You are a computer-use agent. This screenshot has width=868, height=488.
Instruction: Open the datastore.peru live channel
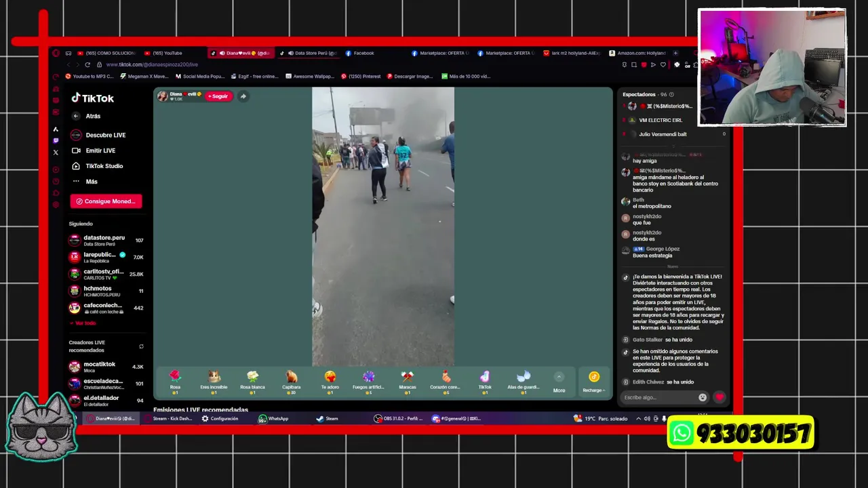[x=106, y=240]
